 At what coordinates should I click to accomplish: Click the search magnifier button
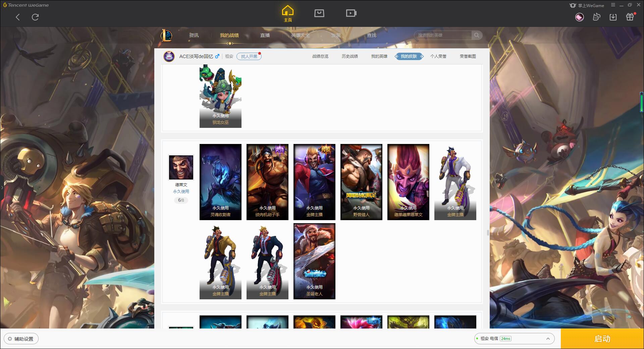[x=477, y=35]
